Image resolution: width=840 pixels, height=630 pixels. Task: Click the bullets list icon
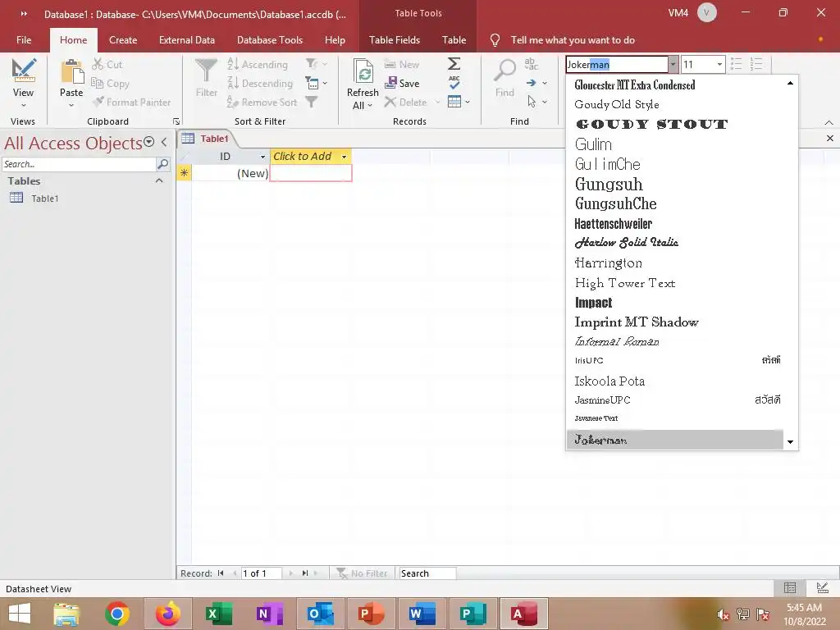click(737, 64)
